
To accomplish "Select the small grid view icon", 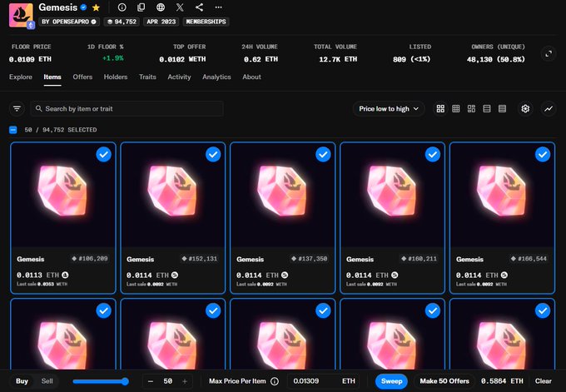I will pos(456,109).
